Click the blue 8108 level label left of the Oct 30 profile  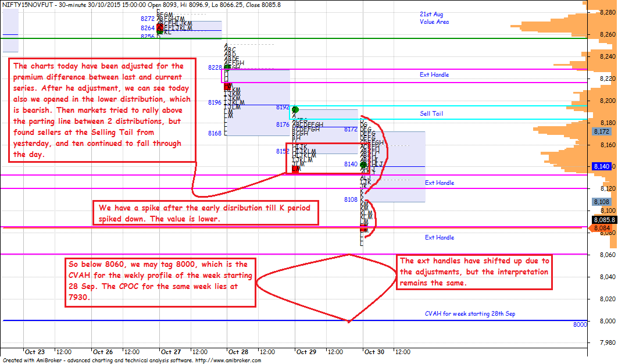tap(351, 199)
